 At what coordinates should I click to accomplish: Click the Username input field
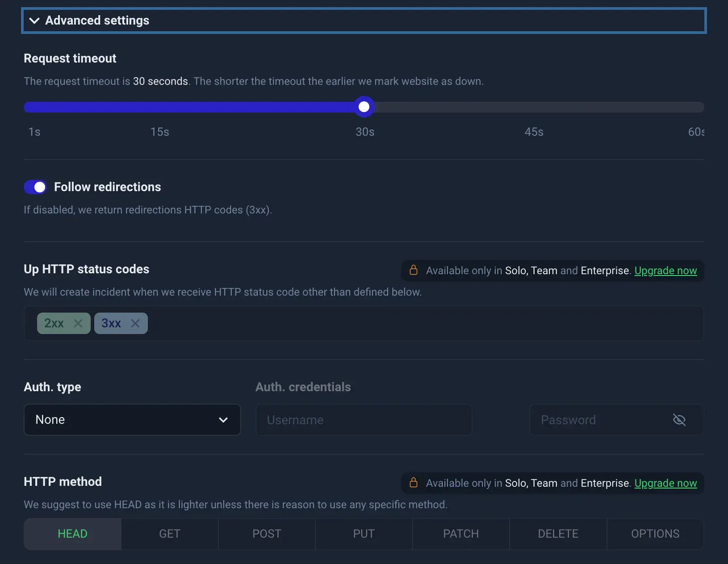pos(364,420)
